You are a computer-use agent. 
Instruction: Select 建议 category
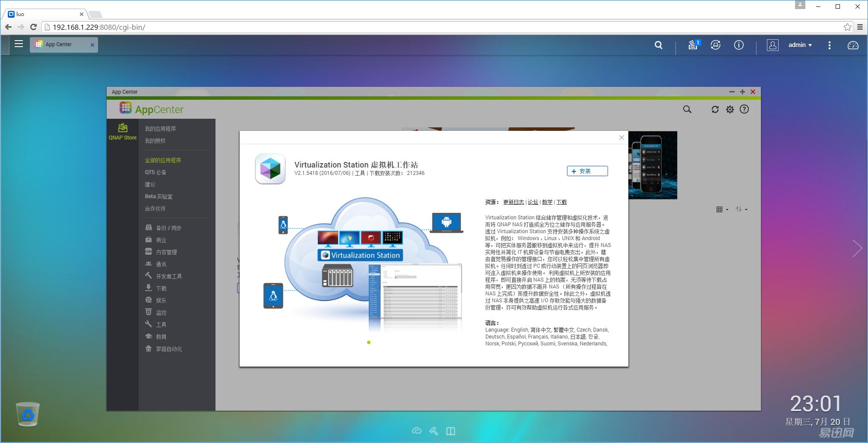[x=150, y=184]
